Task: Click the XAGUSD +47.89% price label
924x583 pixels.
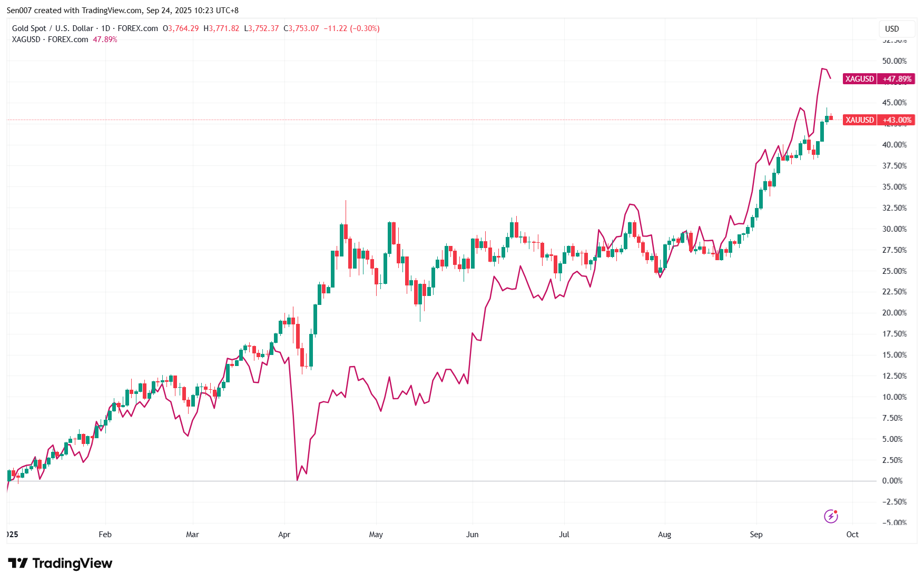Action: pos(879,79)
